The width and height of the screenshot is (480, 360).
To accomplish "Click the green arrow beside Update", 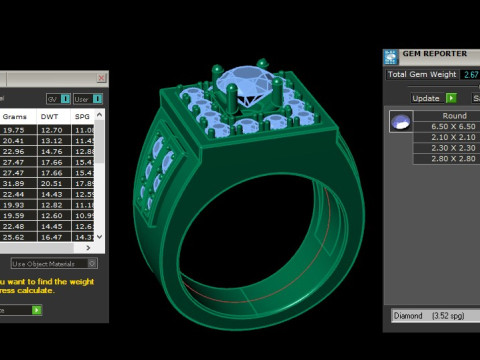I will (x=451, y=98).
